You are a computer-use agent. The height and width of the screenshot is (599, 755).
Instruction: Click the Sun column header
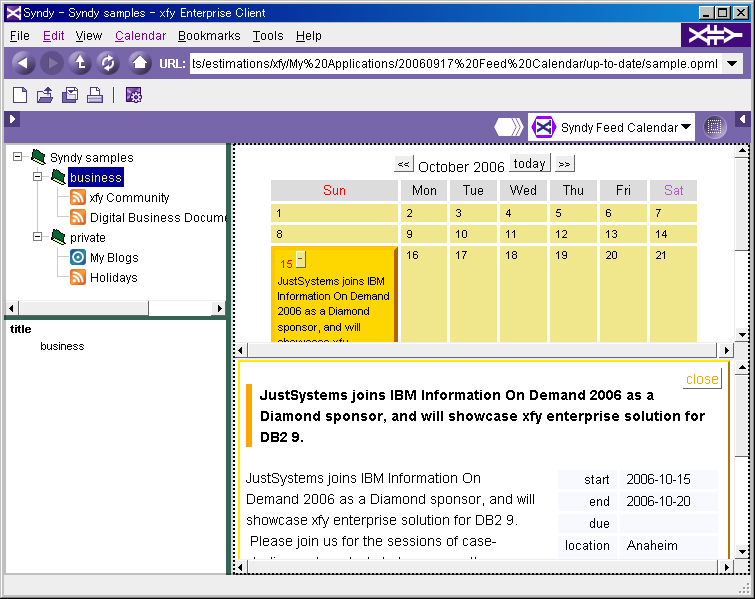click(x=334, y=190)
